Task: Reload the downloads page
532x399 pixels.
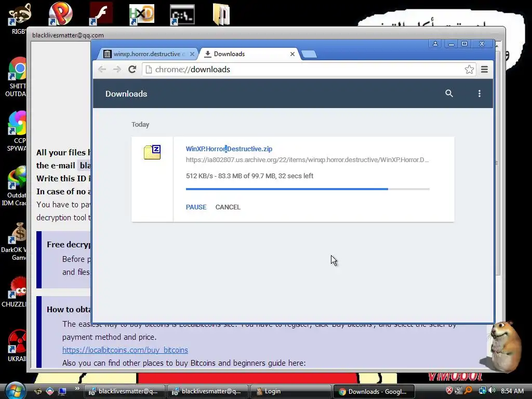Action: [x=132, y=69]
